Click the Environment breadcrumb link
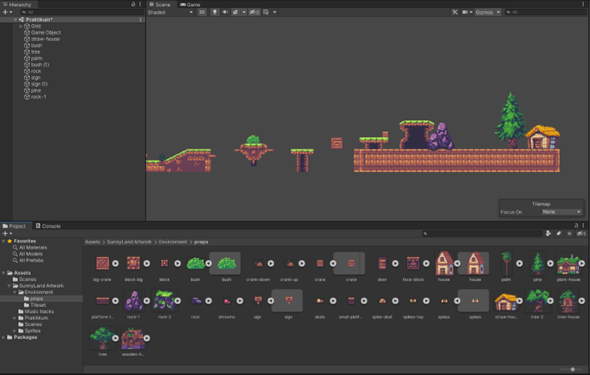 coord(173,242)
